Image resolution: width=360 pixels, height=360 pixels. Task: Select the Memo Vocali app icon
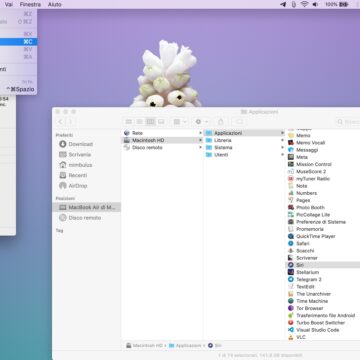coord(291,142)
